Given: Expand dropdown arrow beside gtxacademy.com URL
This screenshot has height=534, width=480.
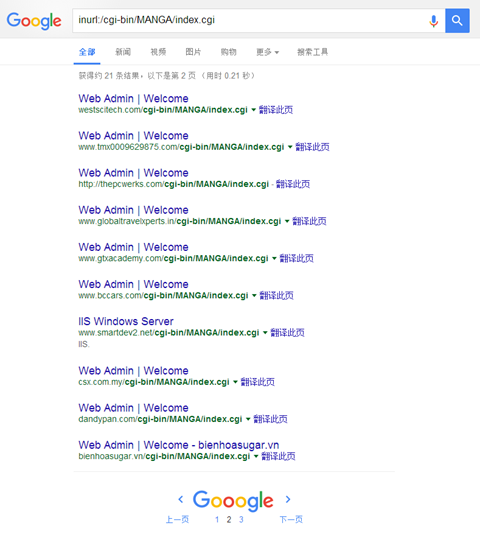Looking at the screenshot, I should click(274, 258).
